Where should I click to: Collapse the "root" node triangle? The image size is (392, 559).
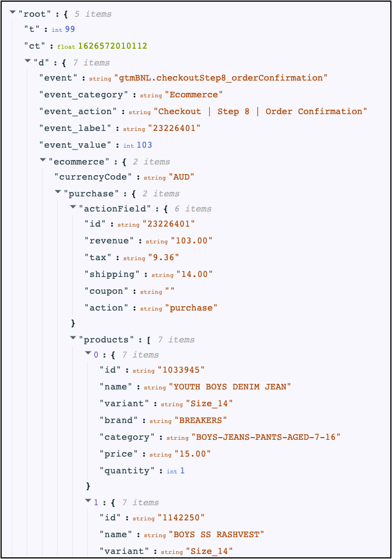pyautogui.click(x=12, y=12)
